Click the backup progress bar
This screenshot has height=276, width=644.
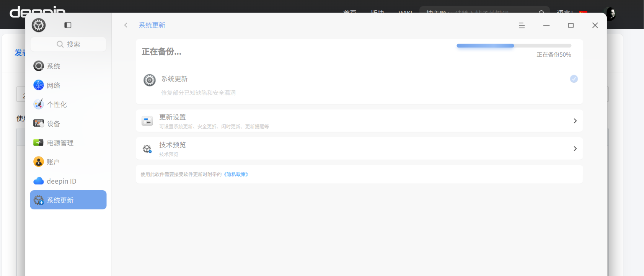[514, 46]
